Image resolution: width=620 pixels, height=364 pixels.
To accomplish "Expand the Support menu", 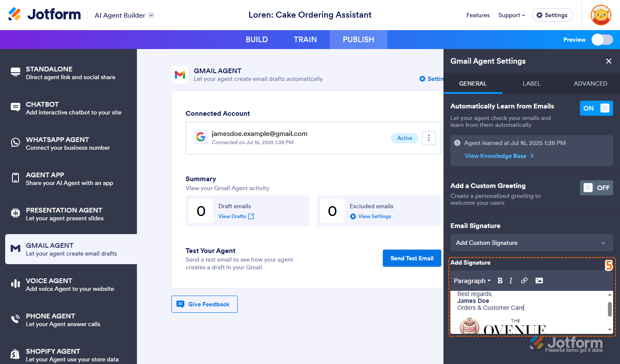I will (512, 15).
